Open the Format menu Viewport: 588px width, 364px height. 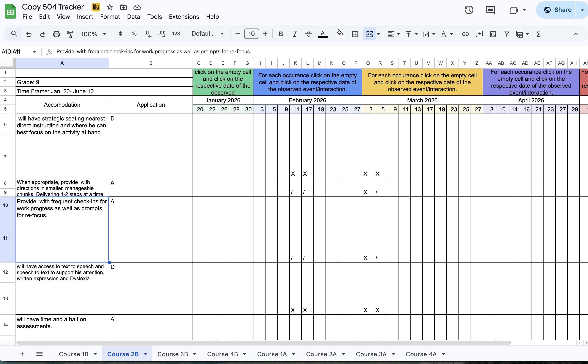[x=110, y=17]
